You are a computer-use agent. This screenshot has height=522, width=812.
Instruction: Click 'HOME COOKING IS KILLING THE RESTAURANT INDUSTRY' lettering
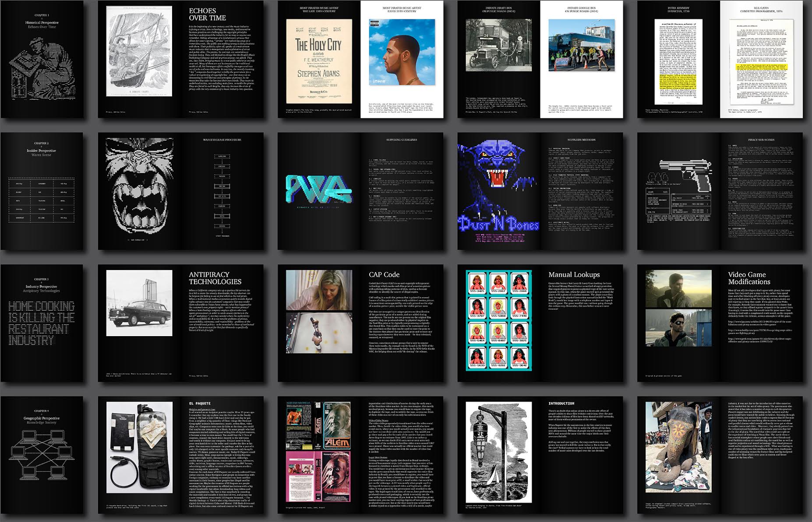click(41, 323)
